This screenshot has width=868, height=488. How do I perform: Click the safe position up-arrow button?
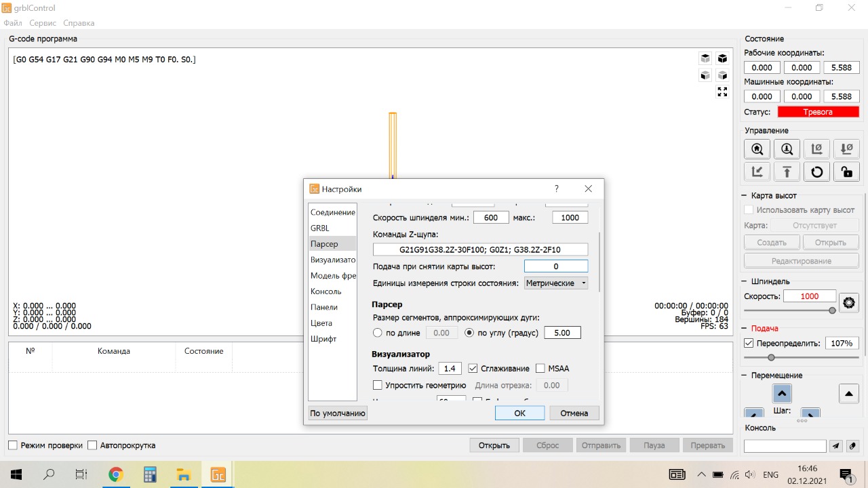787,171
